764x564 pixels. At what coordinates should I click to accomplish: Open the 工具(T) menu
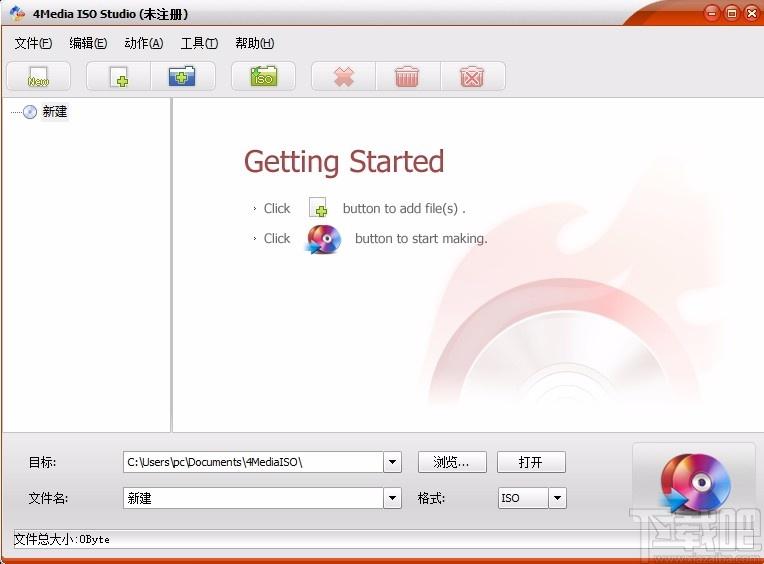coord(199,43)
